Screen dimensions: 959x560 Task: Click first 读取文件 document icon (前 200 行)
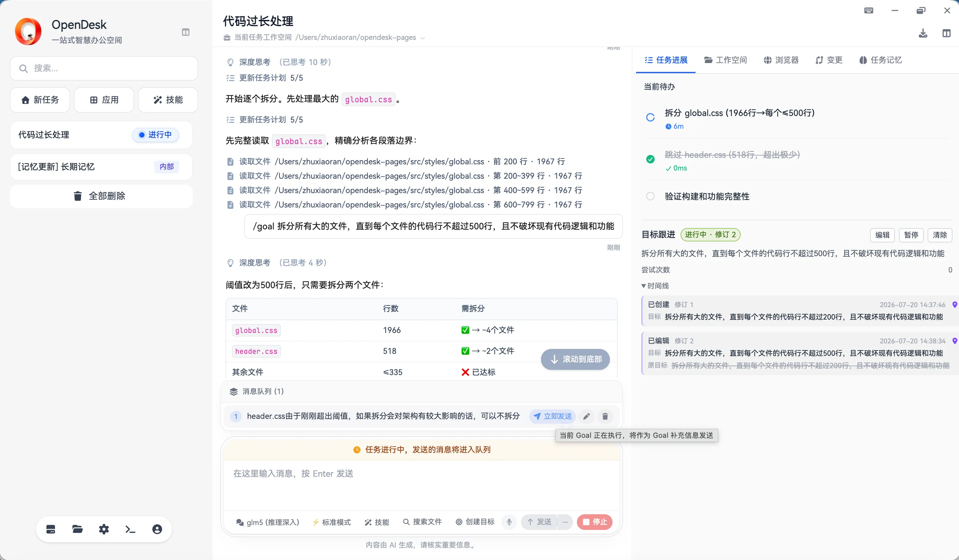click(x=230, y=162)
